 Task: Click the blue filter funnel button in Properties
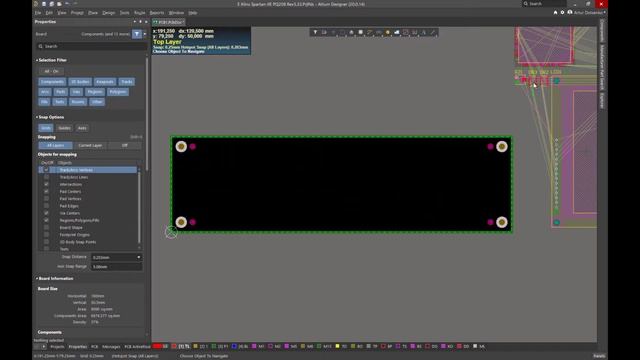[x=137, y=34]
